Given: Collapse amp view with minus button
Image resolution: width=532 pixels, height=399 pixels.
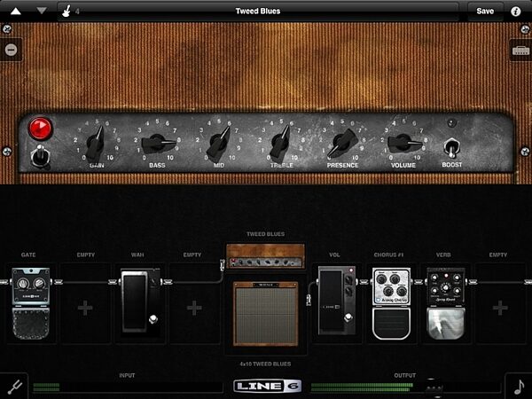Looking at the screenshot, I should pos(11,51).
